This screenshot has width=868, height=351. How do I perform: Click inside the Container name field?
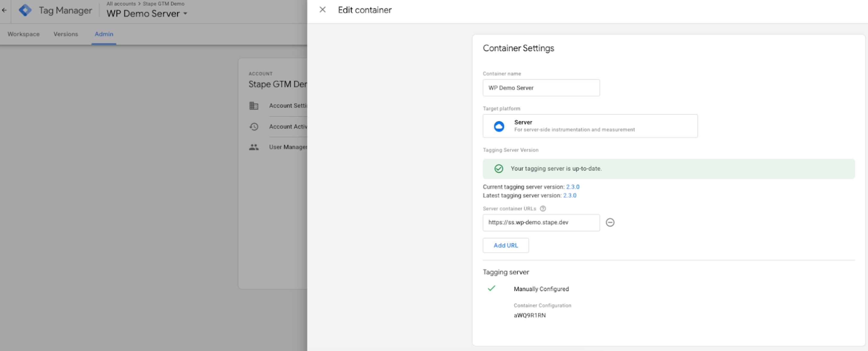click(541, 88)
